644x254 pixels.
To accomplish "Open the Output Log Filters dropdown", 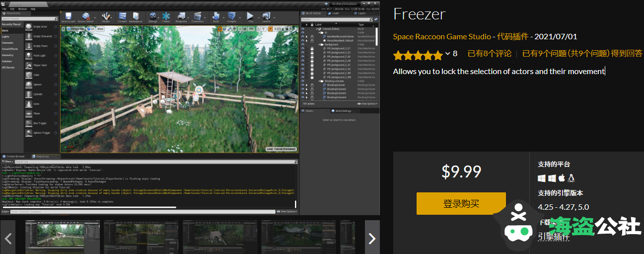I will point(7,162).
